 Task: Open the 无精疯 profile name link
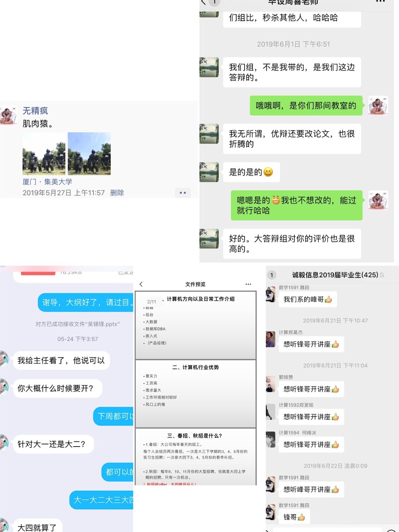pyautogui.click(x=35, y=111)
